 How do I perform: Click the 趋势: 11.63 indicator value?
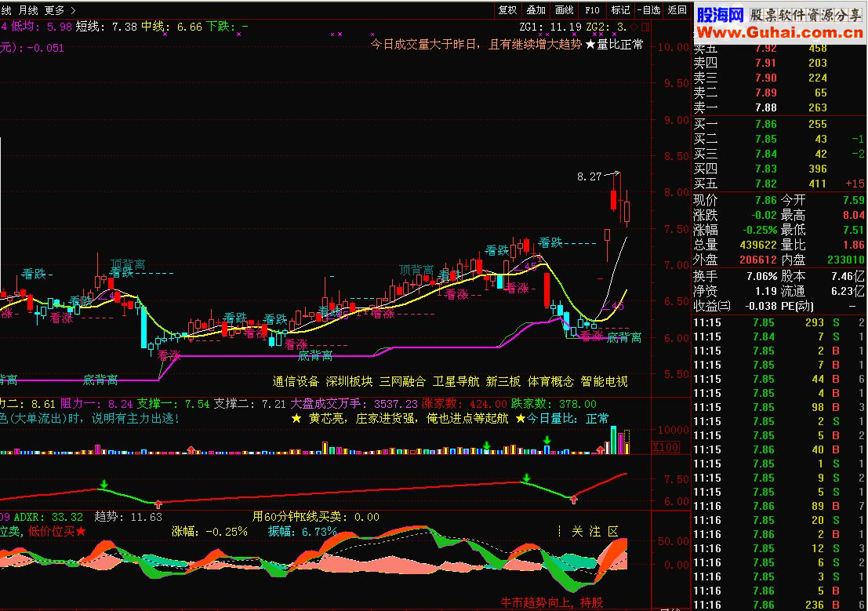(129, 517)
